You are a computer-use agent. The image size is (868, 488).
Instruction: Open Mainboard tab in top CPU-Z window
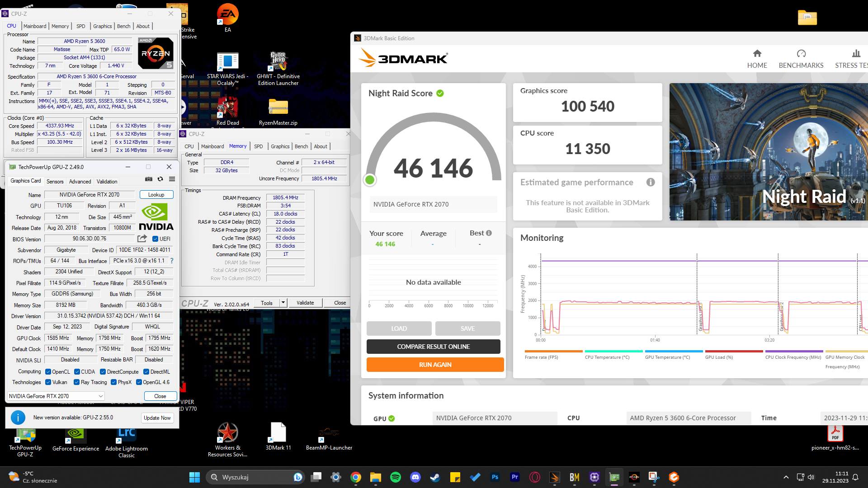[x=35, y=26]
